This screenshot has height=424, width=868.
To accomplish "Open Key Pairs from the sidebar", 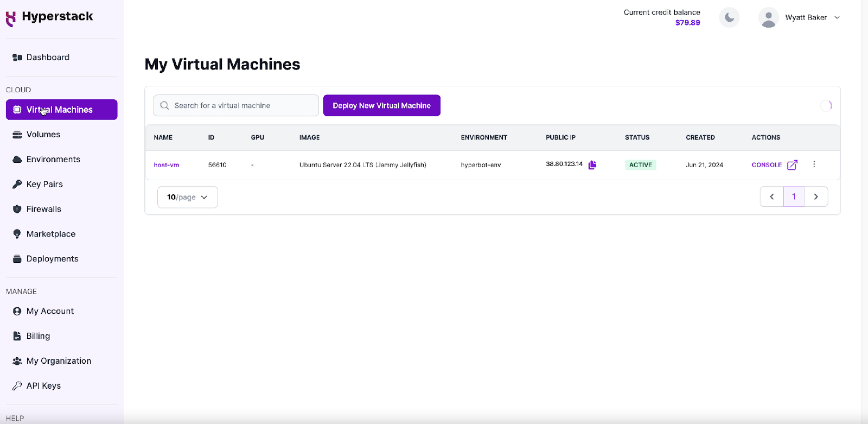I will pyautogui.click(x=61, y=185).
